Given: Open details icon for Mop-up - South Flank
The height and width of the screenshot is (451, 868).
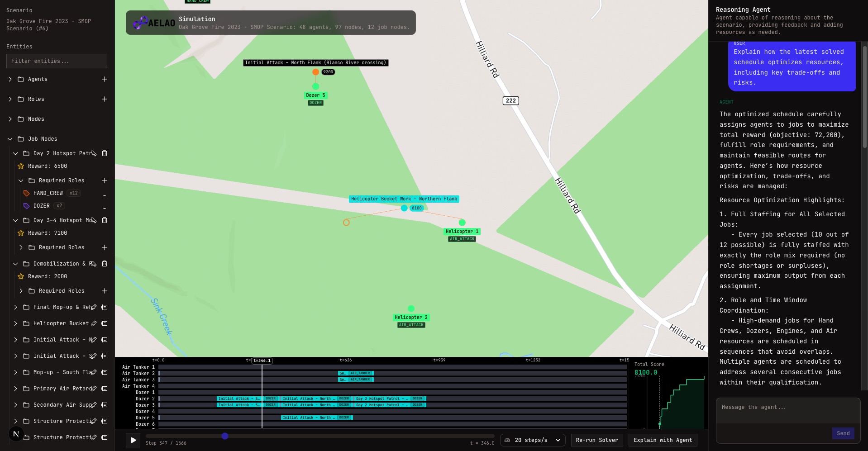Looking at the screenshot, I should tap(105, 372).
